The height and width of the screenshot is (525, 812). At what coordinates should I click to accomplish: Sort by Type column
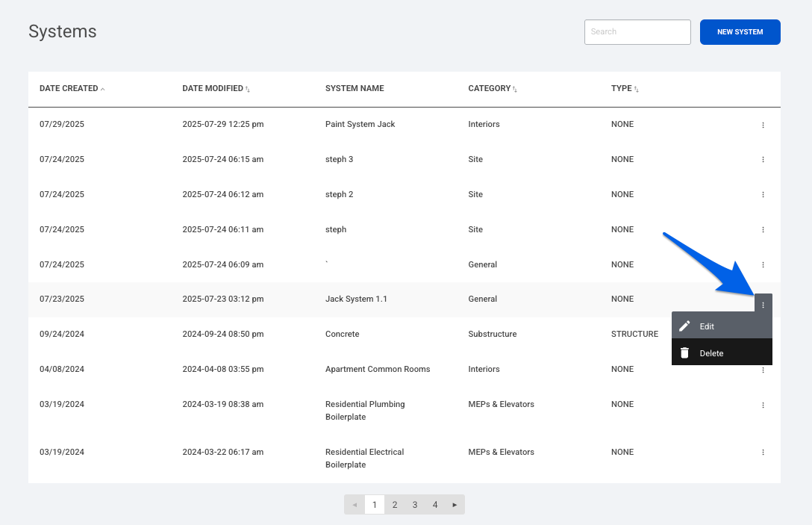point(625,89)
